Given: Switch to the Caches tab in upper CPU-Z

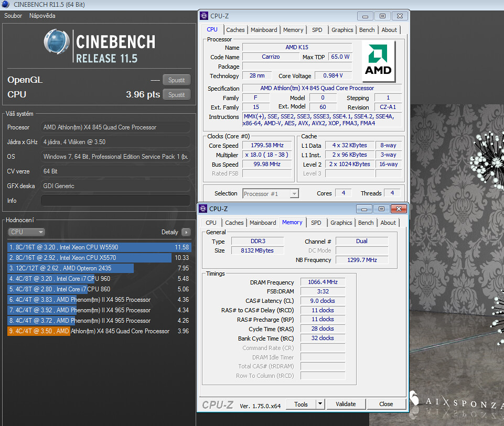Looking at the screenshot, I should [x=235, y=30].
